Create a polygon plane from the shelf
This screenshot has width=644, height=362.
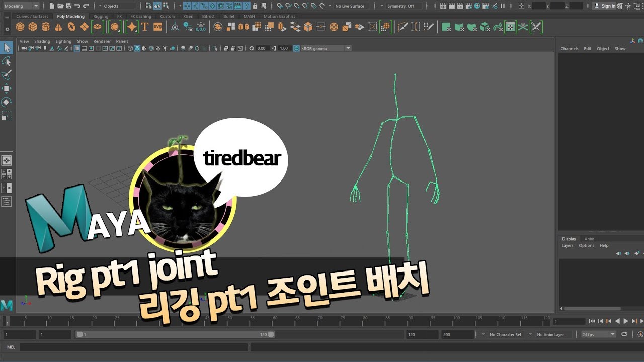85,27
